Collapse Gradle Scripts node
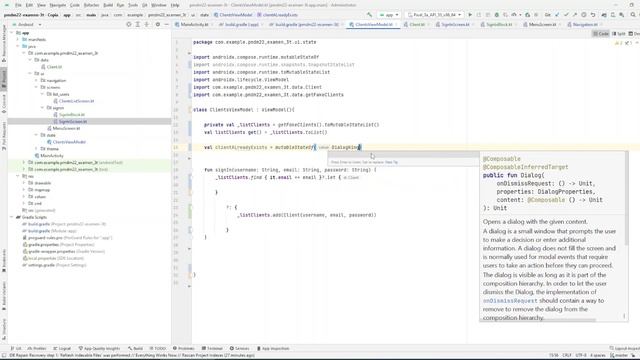Image resolution: width=640 pixels, height=360 pixels. (x=12, y=217)
